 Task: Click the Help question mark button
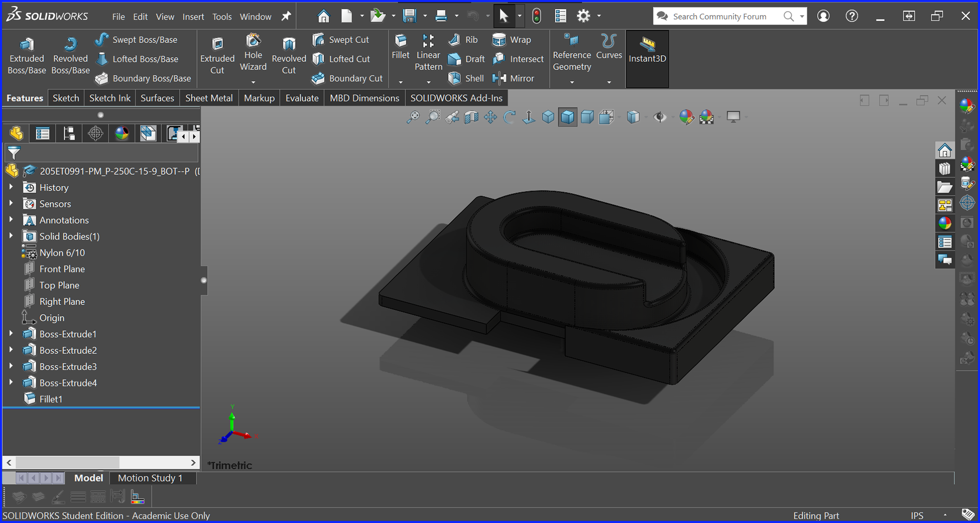[x=852, y=16]
